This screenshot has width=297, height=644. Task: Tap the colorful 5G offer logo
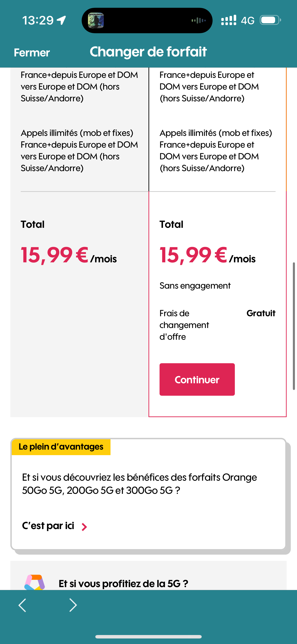(35, 582)
